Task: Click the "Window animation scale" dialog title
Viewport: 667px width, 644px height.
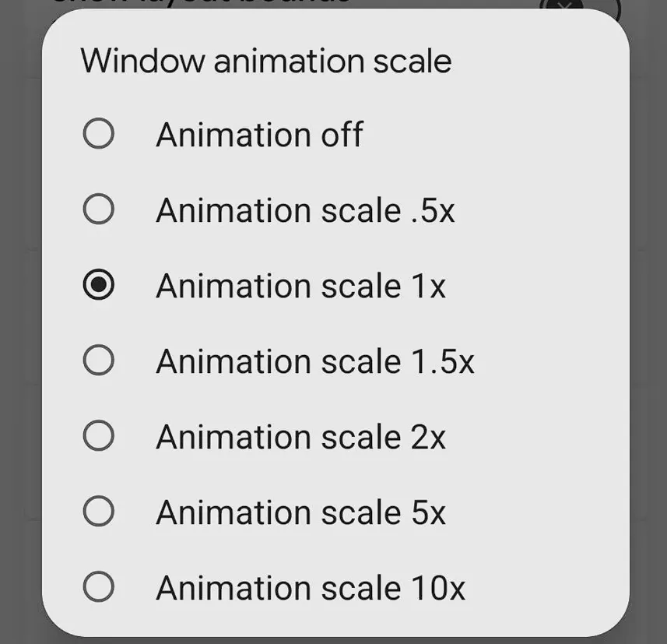Action: [x=266, y=62]
